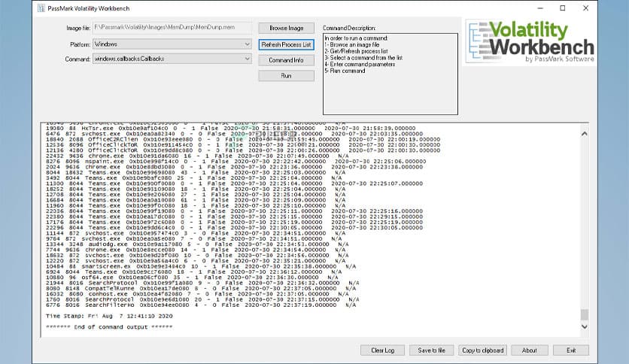Click the Time Stamp line in output

(109, 317)
